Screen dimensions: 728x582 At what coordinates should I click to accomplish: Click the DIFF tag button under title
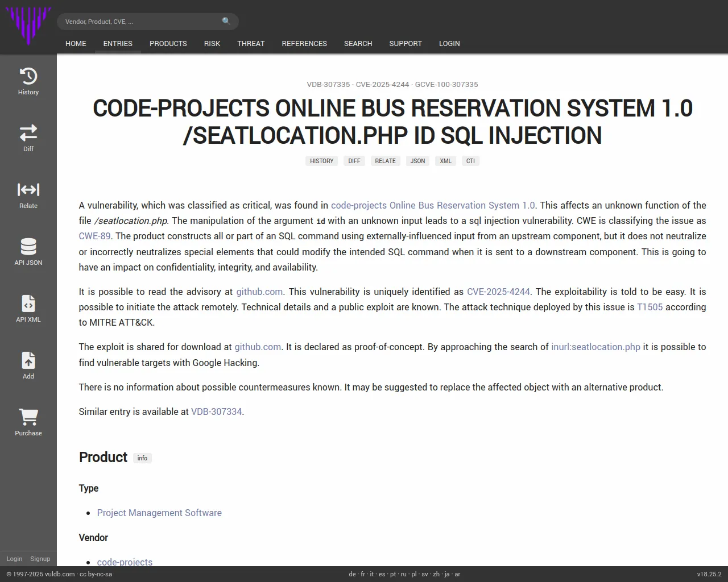click(354, 161)
